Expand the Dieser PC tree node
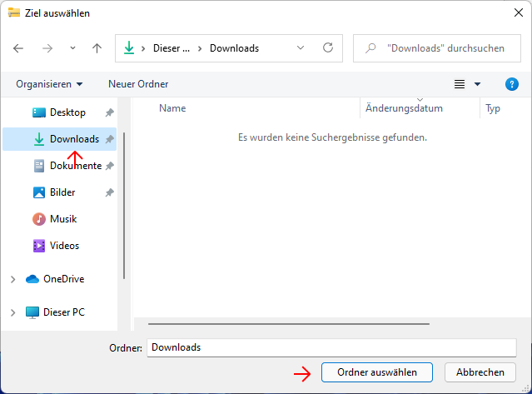 click(x=12, y=312)
